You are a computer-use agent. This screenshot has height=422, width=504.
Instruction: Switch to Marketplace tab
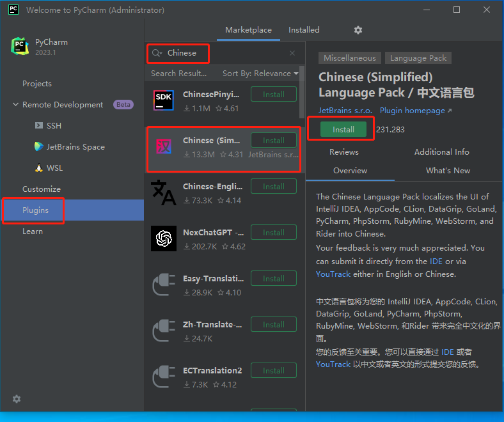pyautogui.click(x=248, y=30)
